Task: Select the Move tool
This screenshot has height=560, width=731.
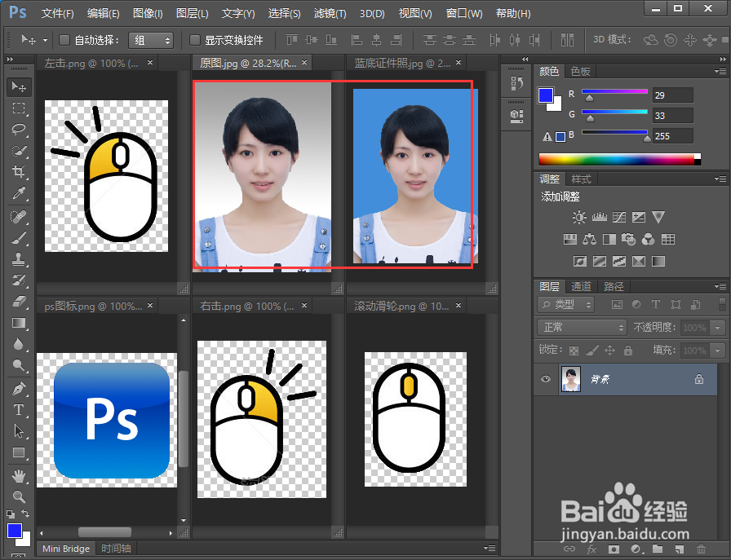Action: (18, 86)
